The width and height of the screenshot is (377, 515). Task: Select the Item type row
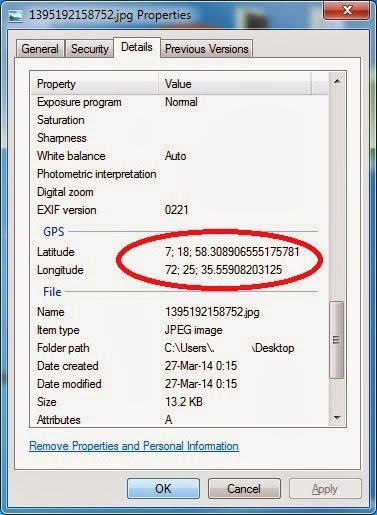(180, 330)
